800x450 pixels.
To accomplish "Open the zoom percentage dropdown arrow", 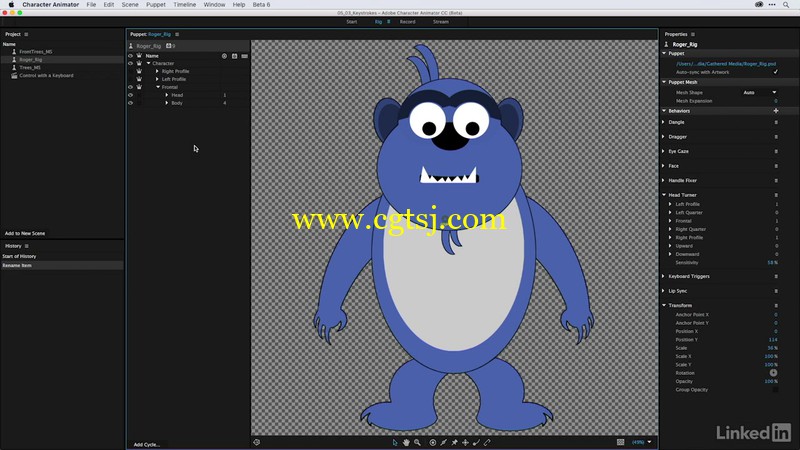I will coord(649,442).
